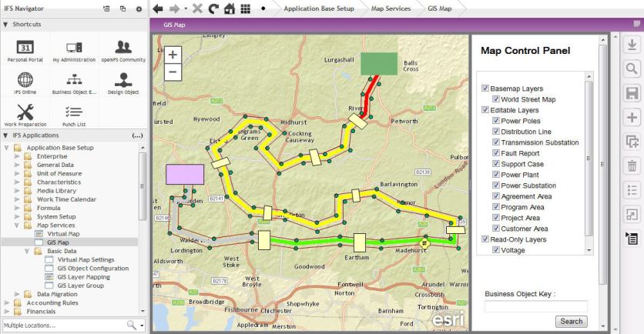Click the Search button

pyautogui.click(x=572, y=321)
